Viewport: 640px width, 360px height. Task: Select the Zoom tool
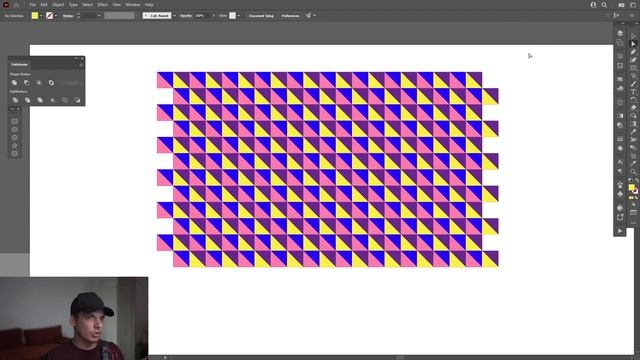[633, 172]
